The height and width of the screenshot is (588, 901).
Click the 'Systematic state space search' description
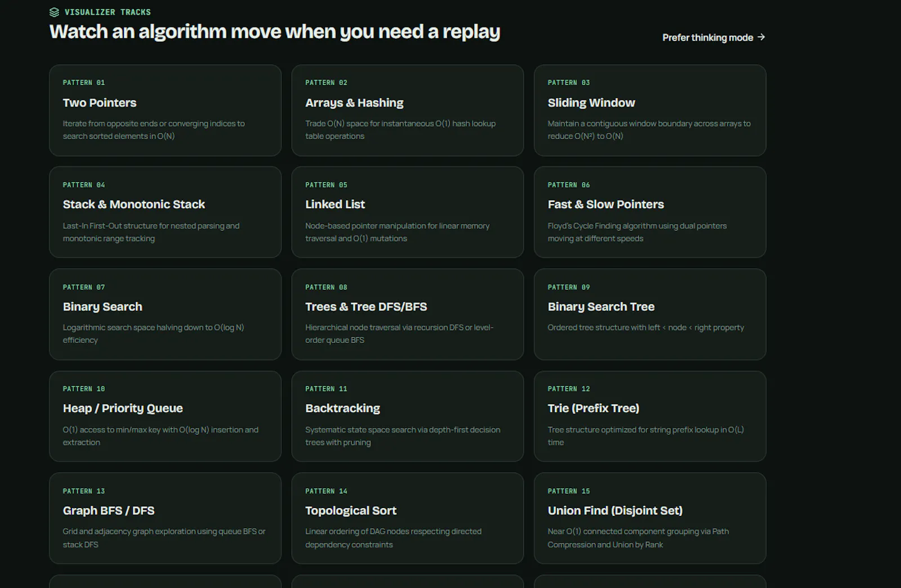(403, 436)
